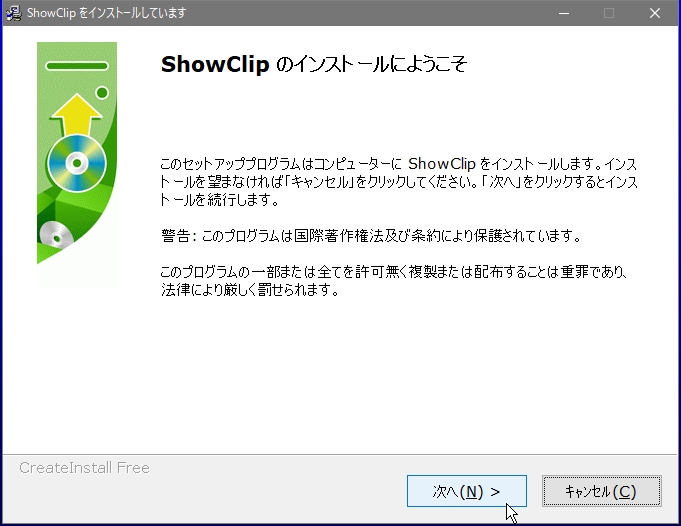681x526 pixels.
Task: Click the paragraph beginning このセットアッププログラム
Action: pos(399,182)
